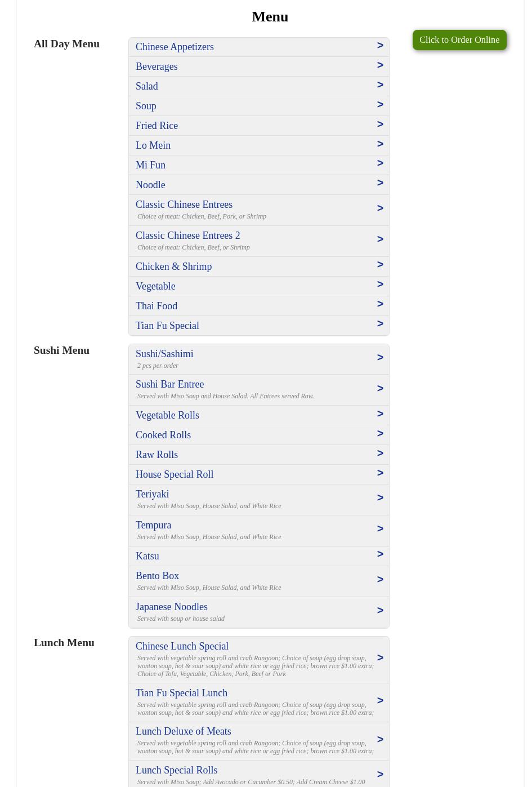Image resolution: width=532 pixels, height=787 pixels.
Task: Click the arrow beside Bento Box
Action: (380, 580)
